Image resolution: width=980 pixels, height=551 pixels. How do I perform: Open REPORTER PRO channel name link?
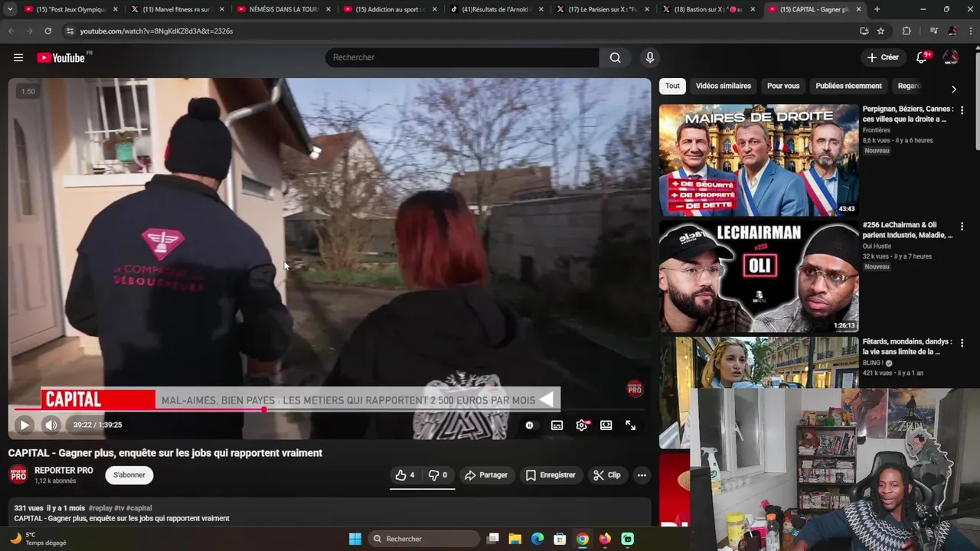coord(64,471)
